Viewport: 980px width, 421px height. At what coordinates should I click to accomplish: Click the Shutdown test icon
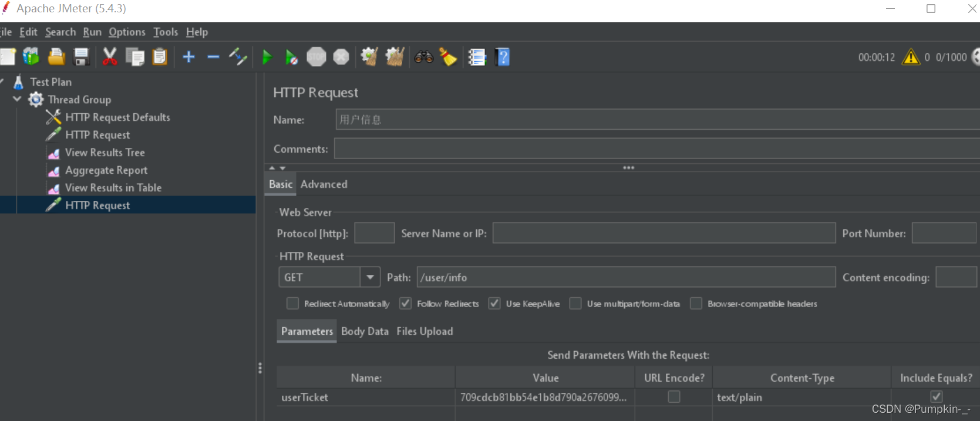[341, 57]
